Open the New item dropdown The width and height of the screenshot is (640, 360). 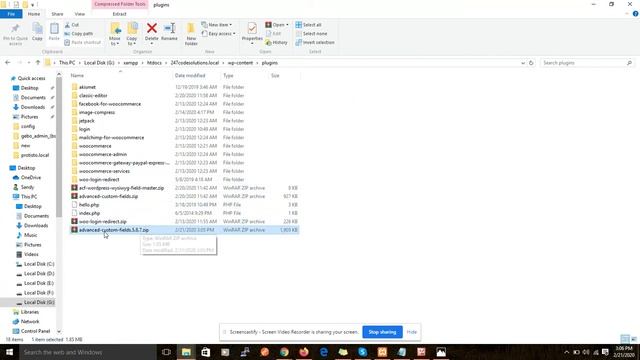[x=217, y=25]
